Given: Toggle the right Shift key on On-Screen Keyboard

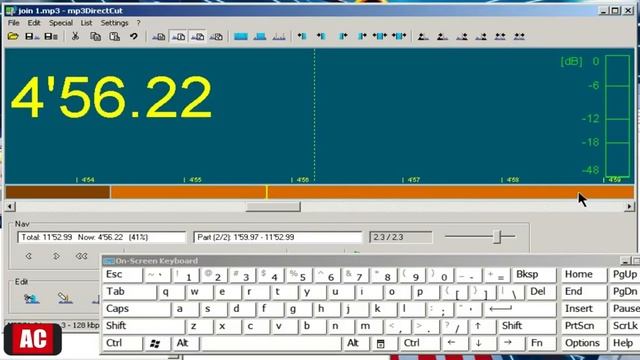Looking at the screenshot, I should (x=527, y=326).
